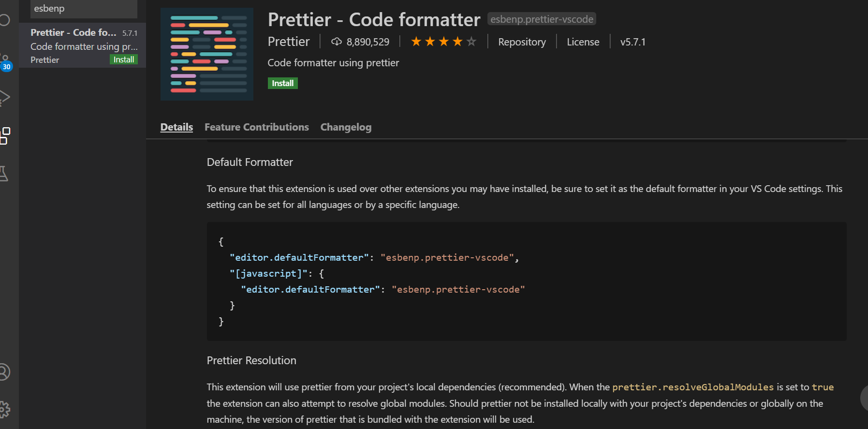Screen dimensions: 868x429
Task: Open the Testing flask icon in activity bar
Action: click(x=4, y=174)
